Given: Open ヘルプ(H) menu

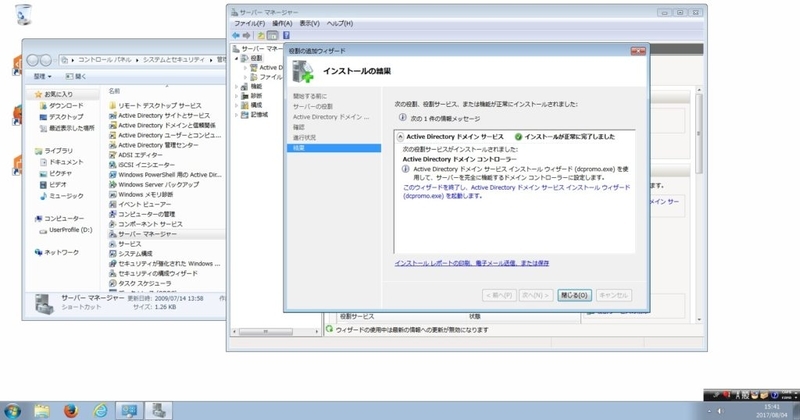Looking at the screenshot, I should coord(340,23).
